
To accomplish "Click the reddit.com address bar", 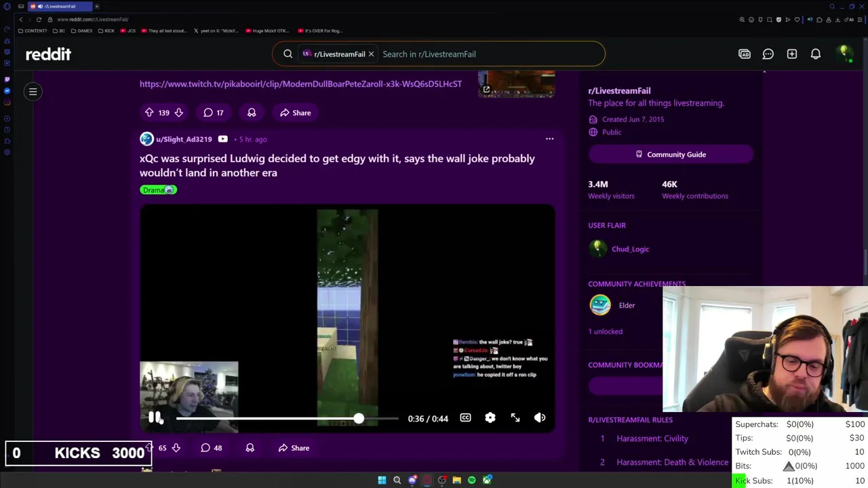I will pyautogui.click(x=92, y=19).
